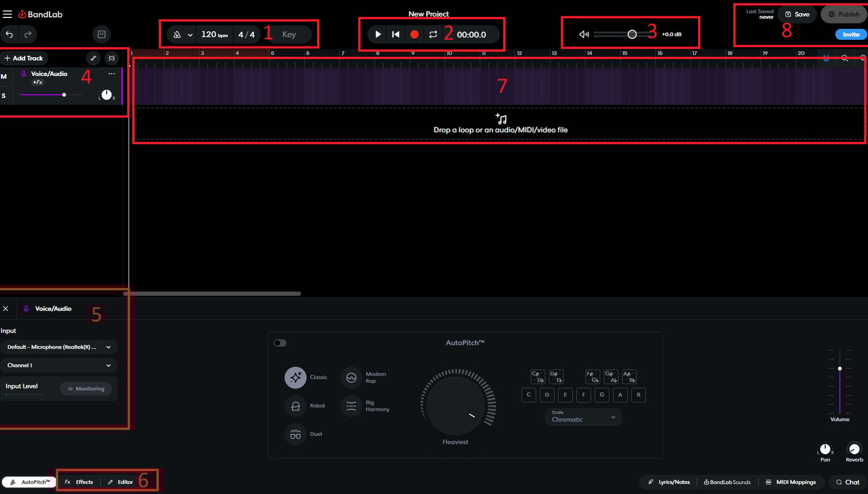Expand the metronome settings chevron
Screen dimensions: 868x494
(x=190, y=35)
